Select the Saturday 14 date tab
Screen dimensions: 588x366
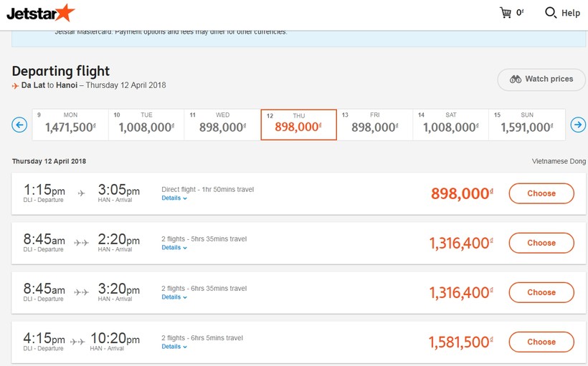pyautogui.click(x=451, y=125)
